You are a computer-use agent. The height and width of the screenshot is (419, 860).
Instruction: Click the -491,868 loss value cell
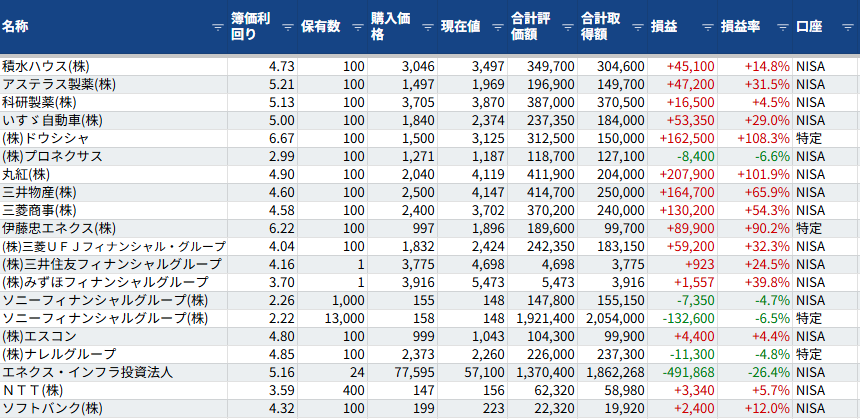(682, 372)
